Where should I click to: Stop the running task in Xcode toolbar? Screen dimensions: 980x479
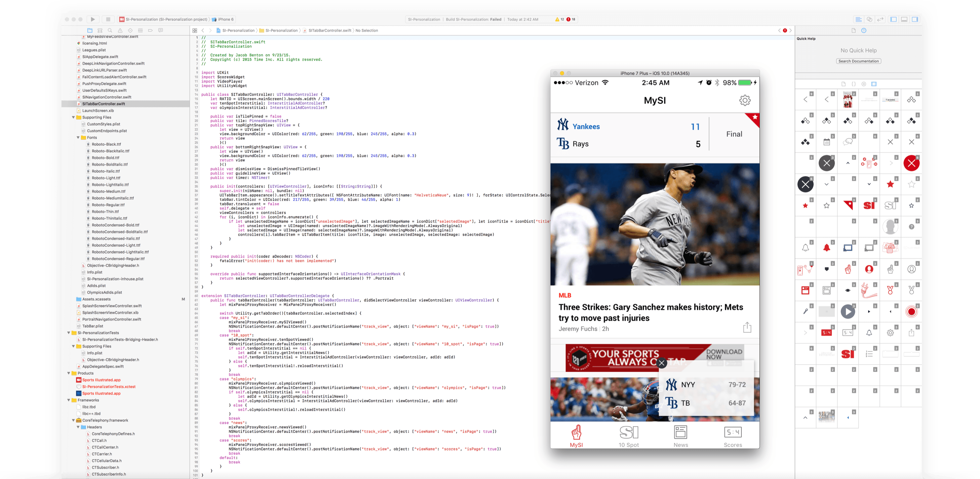pos(108,19)
